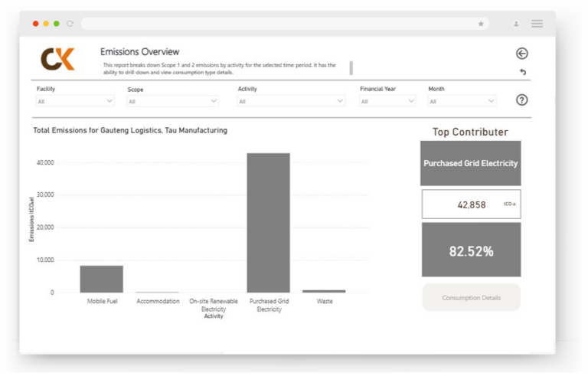Select the Mobile Fuel bar in chart
Screen dimensions: 588x376
coord(101,279)
